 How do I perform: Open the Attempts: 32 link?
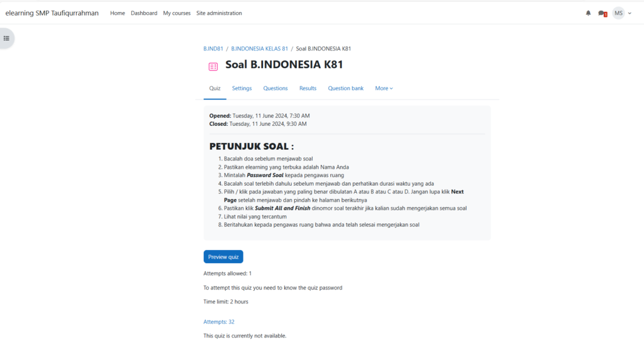(x=219, y=322)
